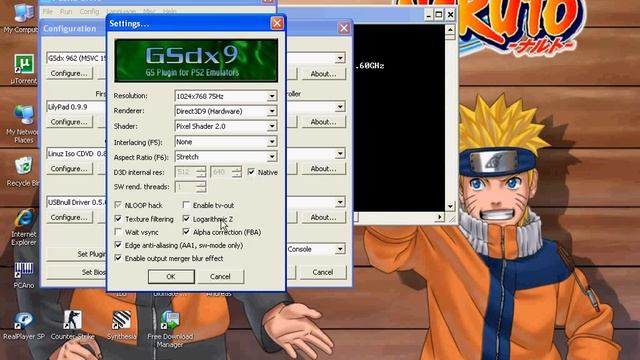Image resolution: width=640 pixels, height=360 pixels.
Task: Click About in the USBnull row
Action: [x=323, y=217]
